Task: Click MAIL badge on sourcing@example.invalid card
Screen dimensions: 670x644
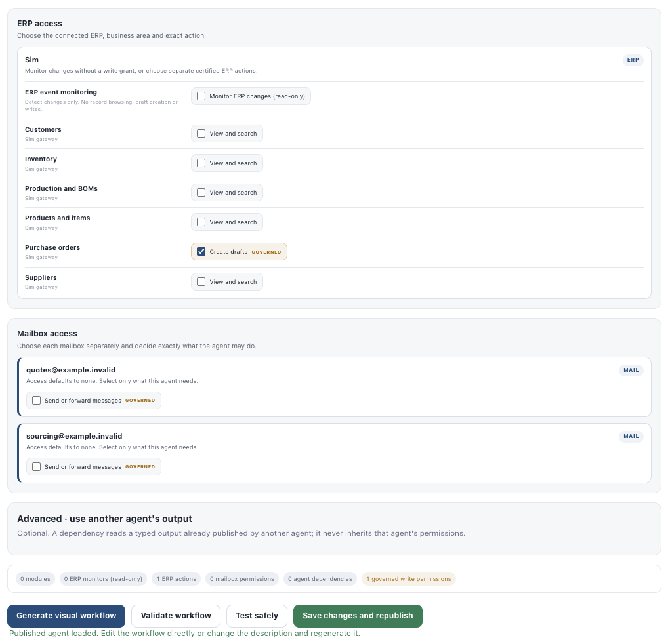Action: tap(631, 437)
